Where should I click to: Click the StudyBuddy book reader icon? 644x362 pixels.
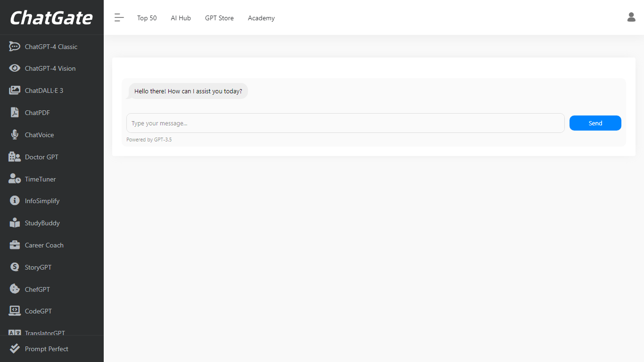15,223
